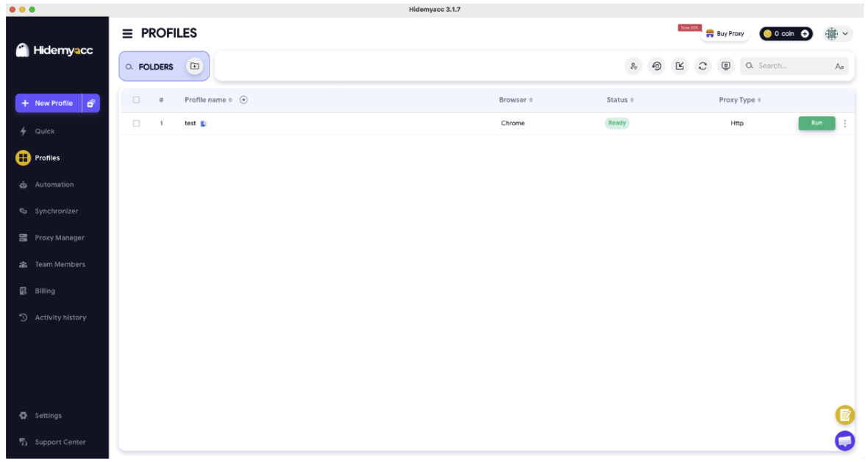The width and height of the screenshot is (868, 462).
Task: Click the user avatar picture
Action: click(x=831, y=34)
